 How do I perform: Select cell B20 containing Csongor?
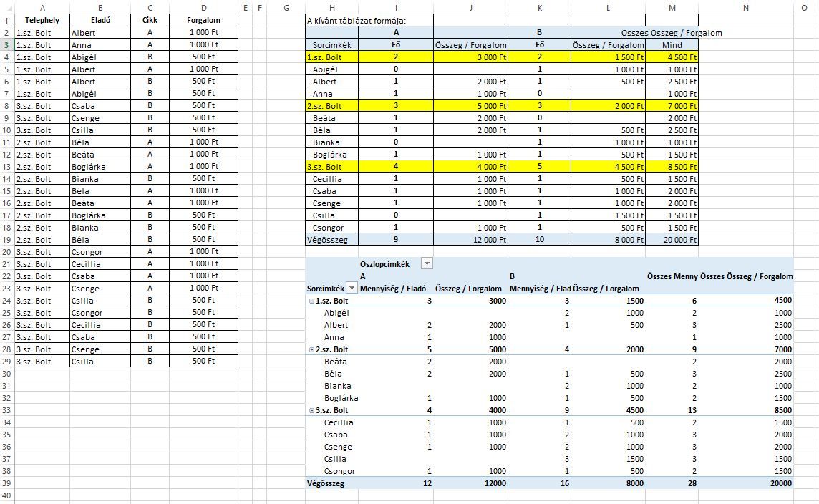pyautogui.click(x=100, y=252)
